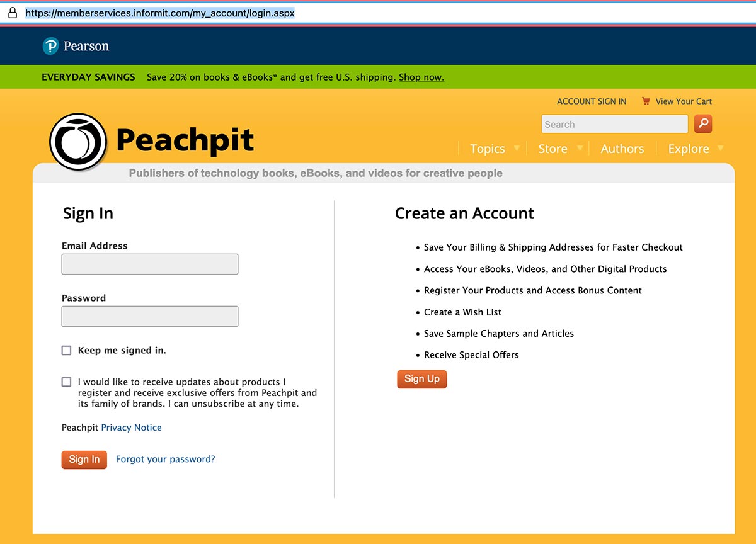This screenshot has width=756, height=544.
Task: Click the ACCOUNT SIGN IN link
Action: (x=591, y=101)
